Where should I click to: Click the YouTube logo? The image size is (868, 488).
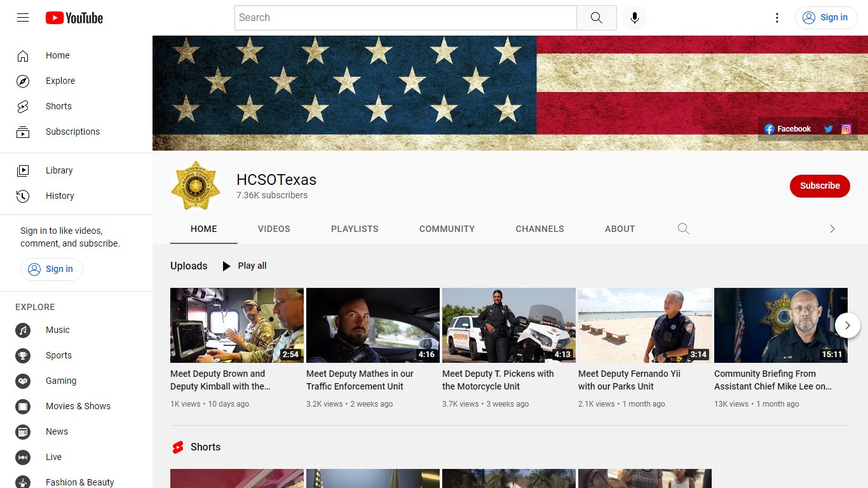pyautogui.click(x=74, y=18)
